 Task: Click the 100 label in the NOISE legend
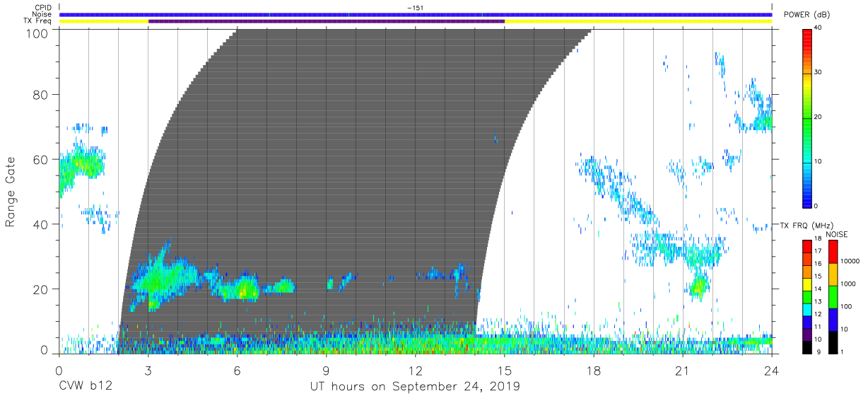pos(847,306)
